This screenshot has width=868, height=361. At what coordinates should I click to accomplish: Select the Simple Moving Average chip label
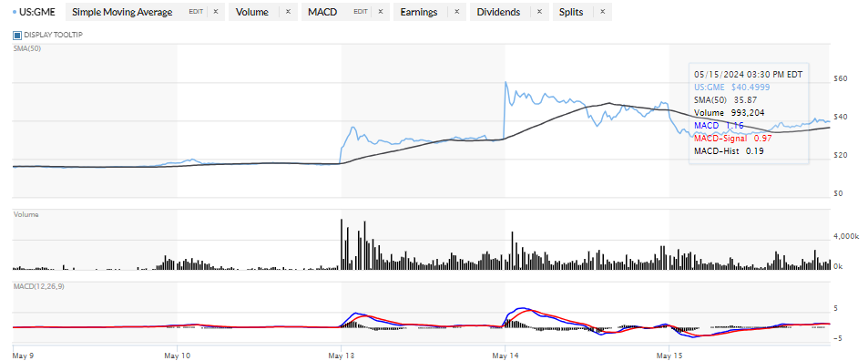122,12
